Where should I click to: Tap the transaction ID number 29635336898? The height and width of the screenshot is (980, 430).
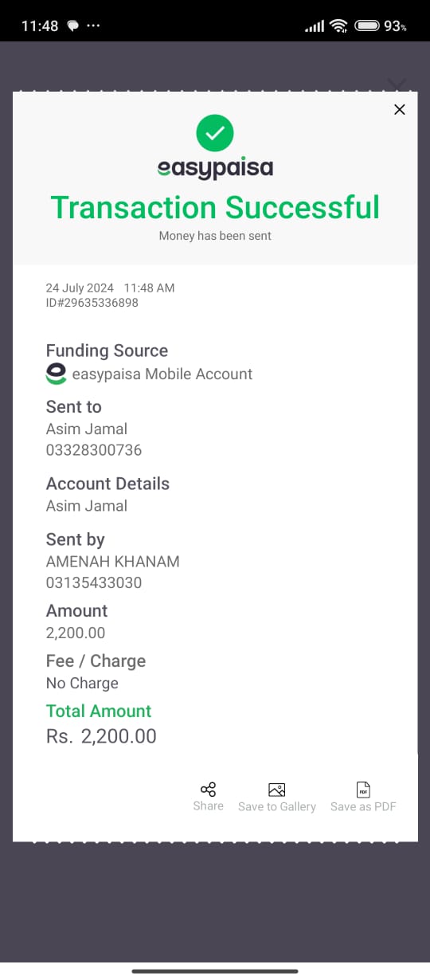tap(99, 303)
